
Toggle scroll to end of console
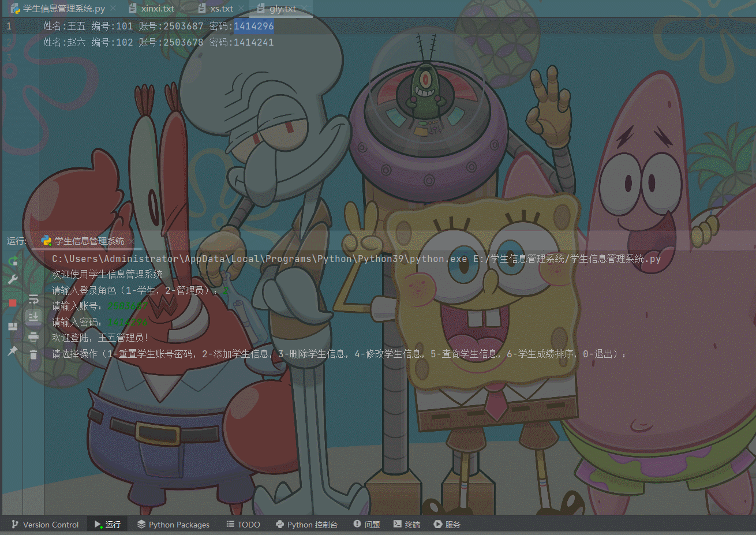33,317
